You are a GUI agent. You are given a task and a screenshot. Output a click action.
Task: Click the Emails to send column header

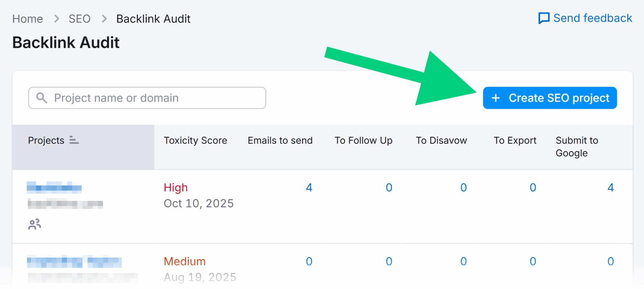pos(280,141)
